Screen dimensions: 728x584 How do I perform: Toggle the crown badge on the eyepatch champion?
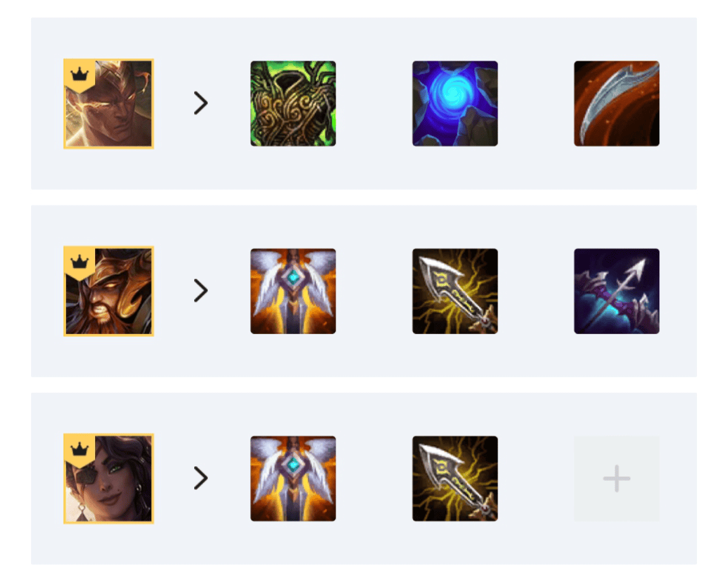coord(80,449)
